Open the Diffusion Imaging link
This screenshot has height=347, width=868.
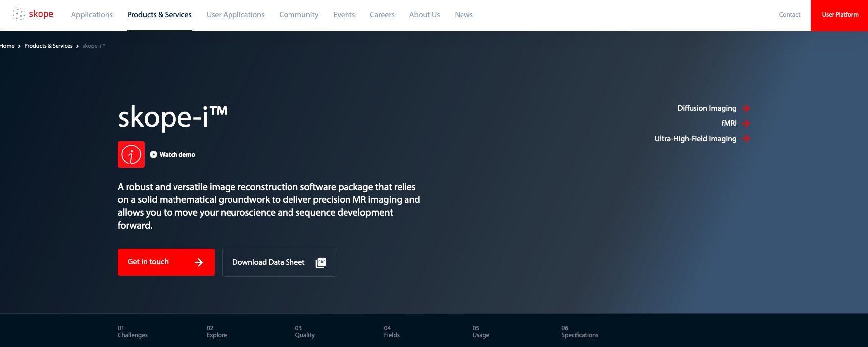click(x=707, y=108)
